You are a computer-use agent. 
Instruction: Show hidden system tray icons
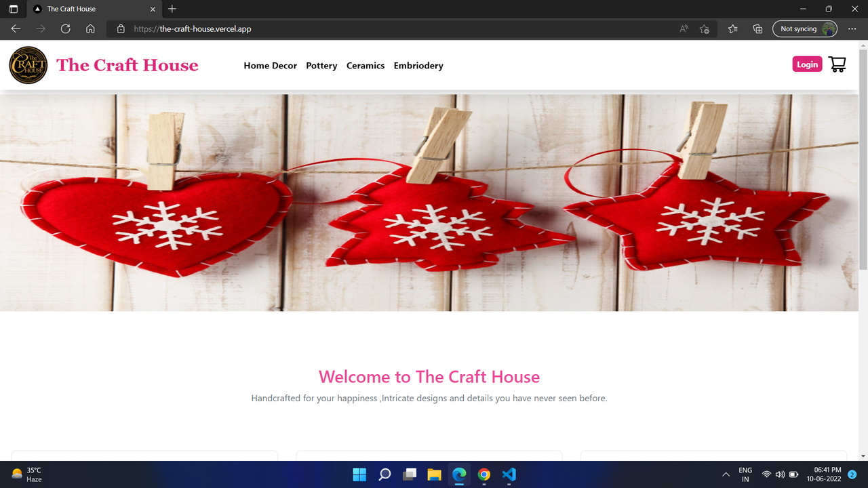pyautogui.click(x=726, y=474)
